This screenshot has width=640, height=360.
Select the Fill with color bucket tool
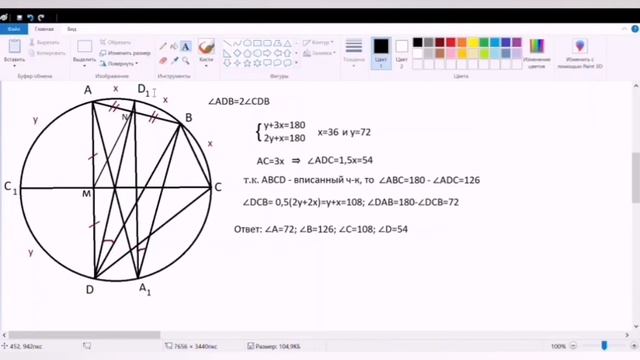pos(174,46)
